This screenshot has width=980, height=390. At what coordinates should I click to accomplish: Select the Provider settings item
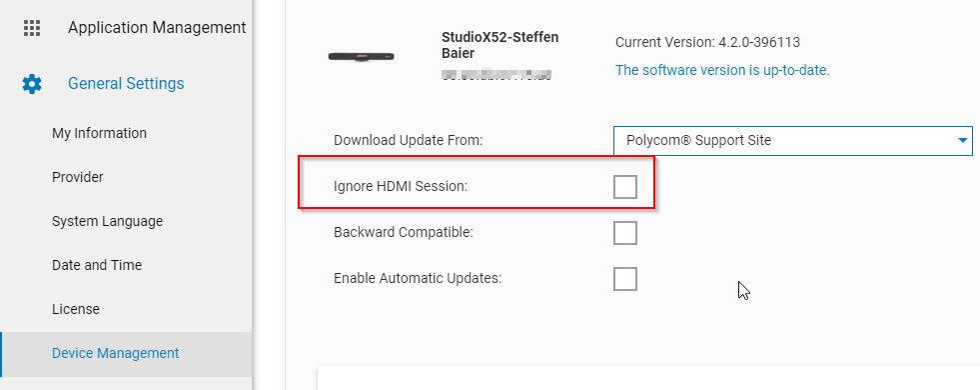click(78, 177)
